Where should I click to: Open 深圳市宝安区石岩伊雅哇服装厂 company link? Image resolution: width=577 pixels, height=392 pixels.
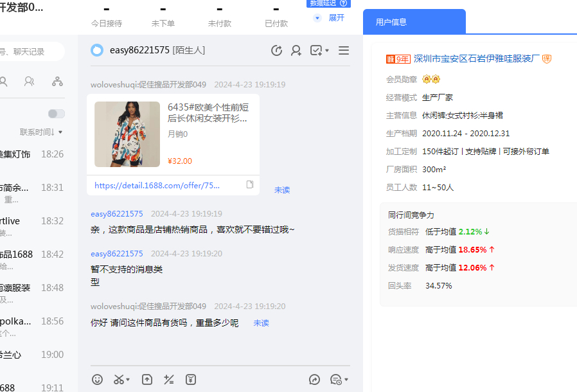pos(475,59)
